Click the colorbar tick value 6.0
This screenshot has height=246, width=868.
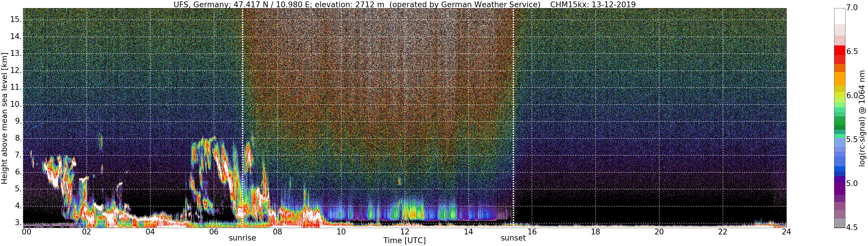(x=852, y=96)
